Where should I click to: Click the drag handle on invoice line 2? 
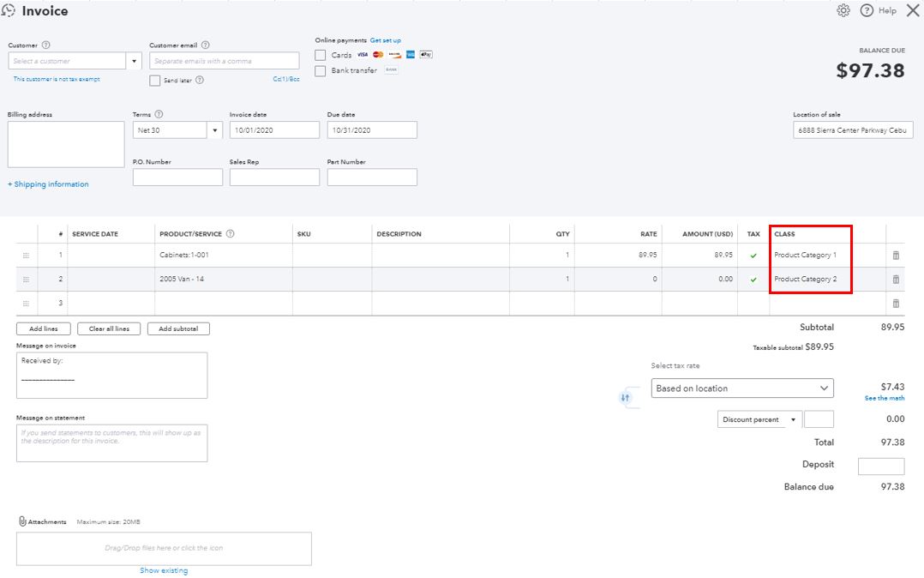pos(26,279)
